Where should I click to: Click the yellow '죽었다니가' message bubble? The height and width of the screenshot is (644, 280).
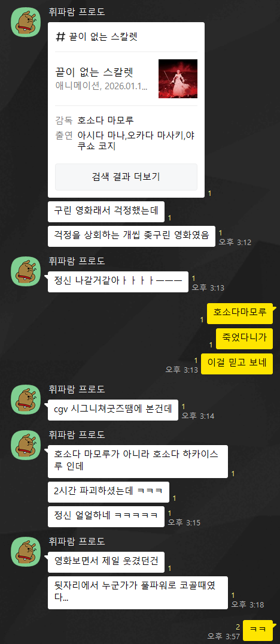[244, 338]
